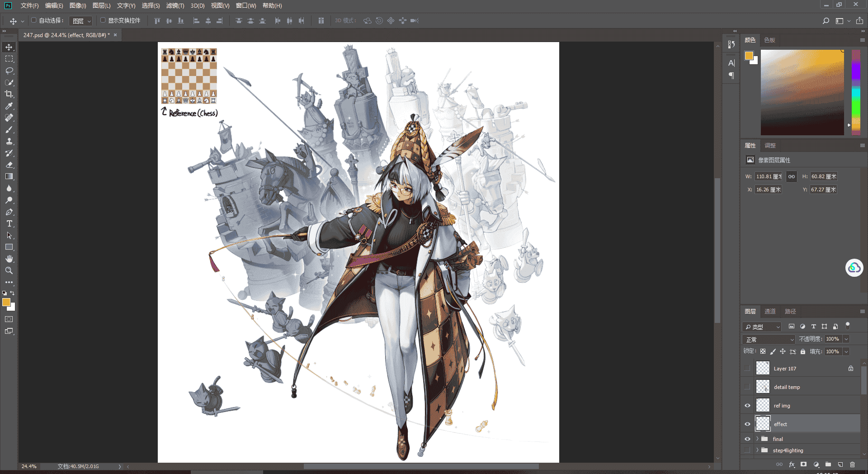868x474 pixels.
Task: Expand the step4lighting layer group
Action: click(757, 450)
